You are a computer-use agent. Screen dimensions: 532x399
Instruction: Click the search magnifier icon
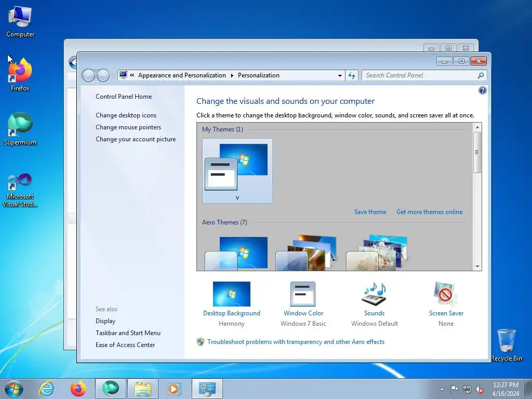481,75
